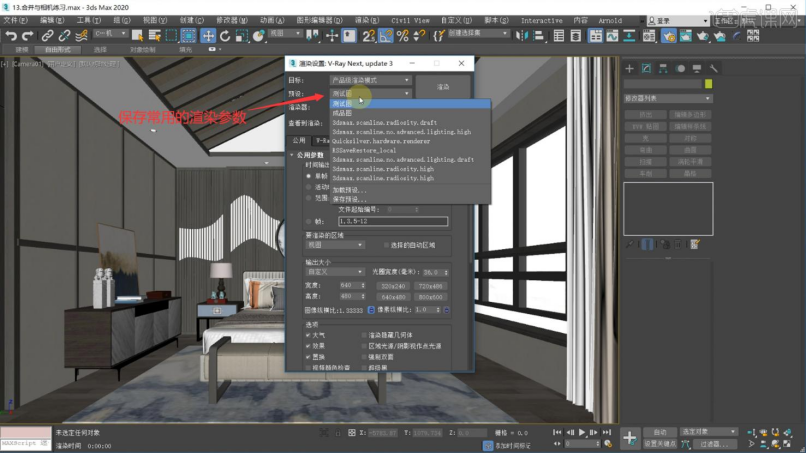Open the Target mode dropdown

click(x=370, y=80)
